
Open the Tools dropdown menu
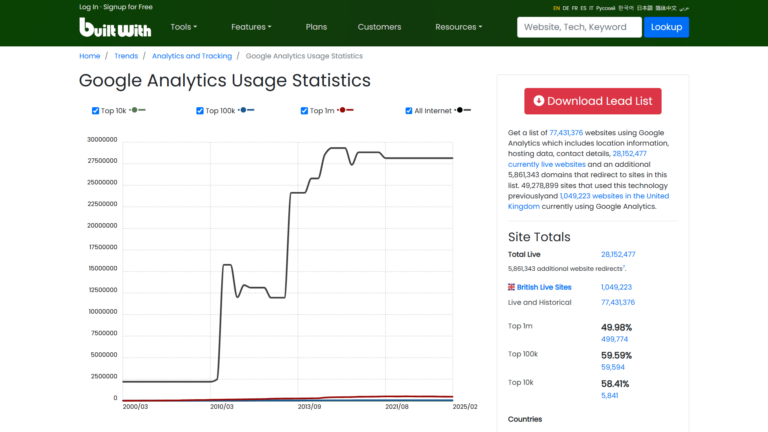(x=184, y=27)
